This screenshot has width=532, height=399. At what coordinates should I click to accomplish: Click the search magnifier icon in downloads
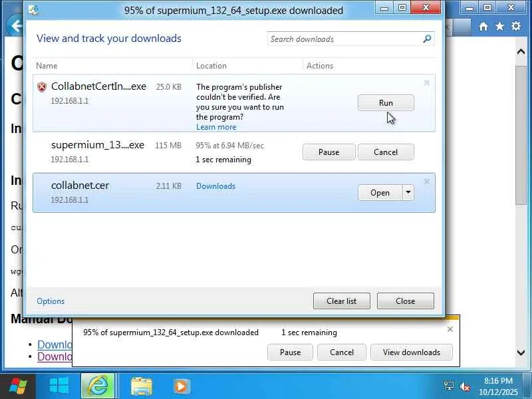point(427,39)
